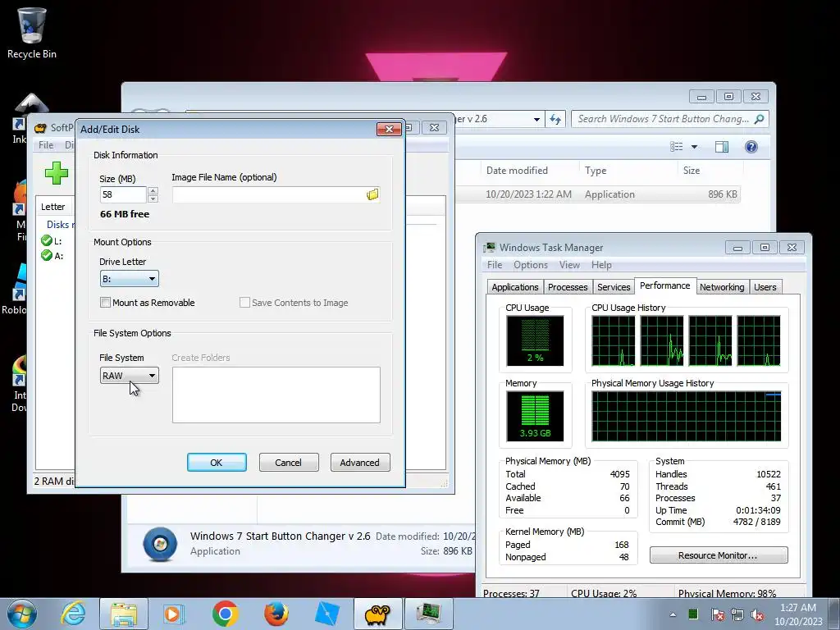Open the Drive Letter B: dropdown
Viewport: 840px width, 630px height.
pyautogui.click(x=129, y=279)
